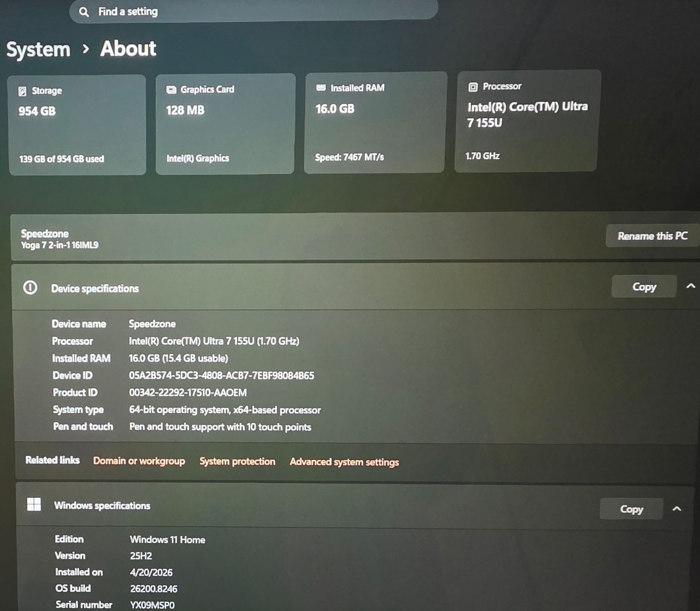
Task: Click the search magnifier icon
Action: click(84, 12)
